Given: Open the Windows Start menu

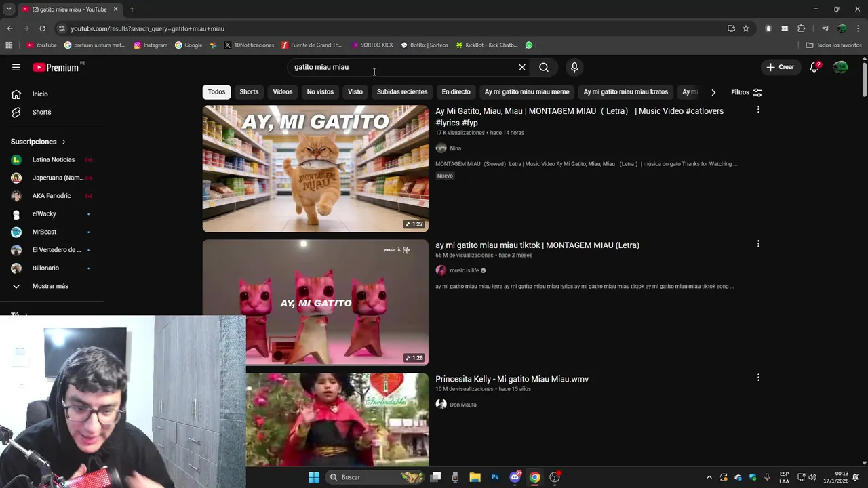Looking at the screenshot, I should click(x=314, y=477).
